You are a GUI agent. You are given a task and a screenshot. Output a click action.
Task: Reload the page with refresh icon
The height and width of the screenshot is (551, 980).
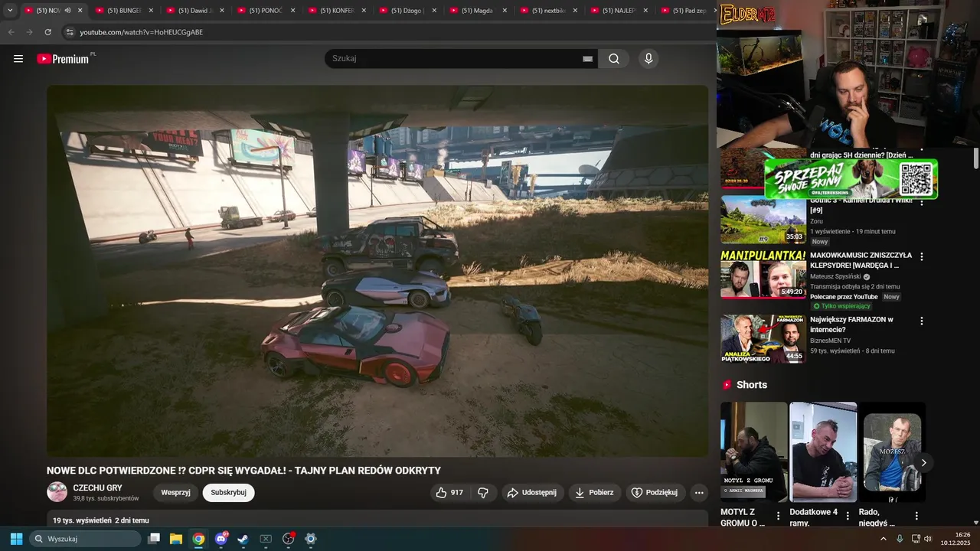47,32
